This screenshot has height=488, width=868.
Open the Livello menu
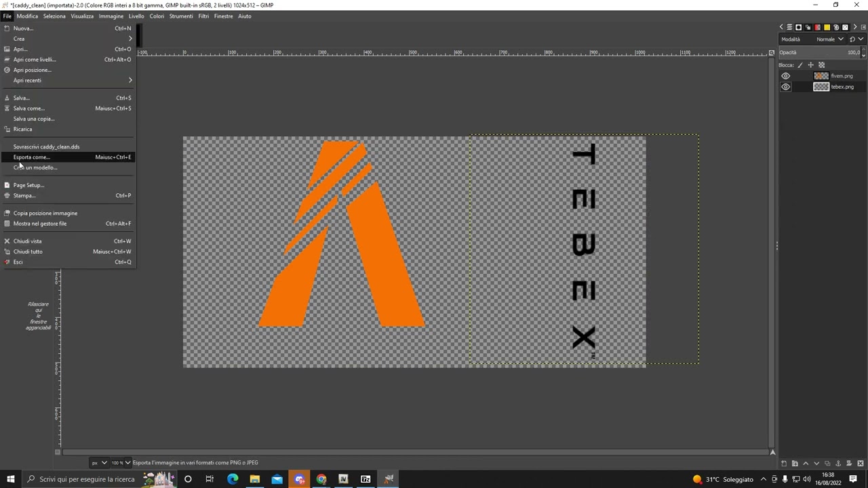point(136,16)
